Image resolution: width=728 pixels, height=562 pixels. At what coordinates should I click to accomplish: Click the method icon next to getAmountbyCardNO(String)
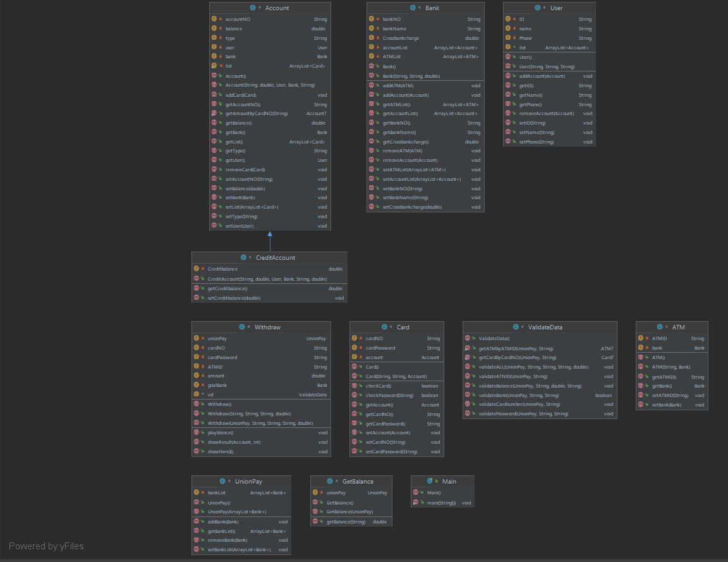(x=214, y=113)
